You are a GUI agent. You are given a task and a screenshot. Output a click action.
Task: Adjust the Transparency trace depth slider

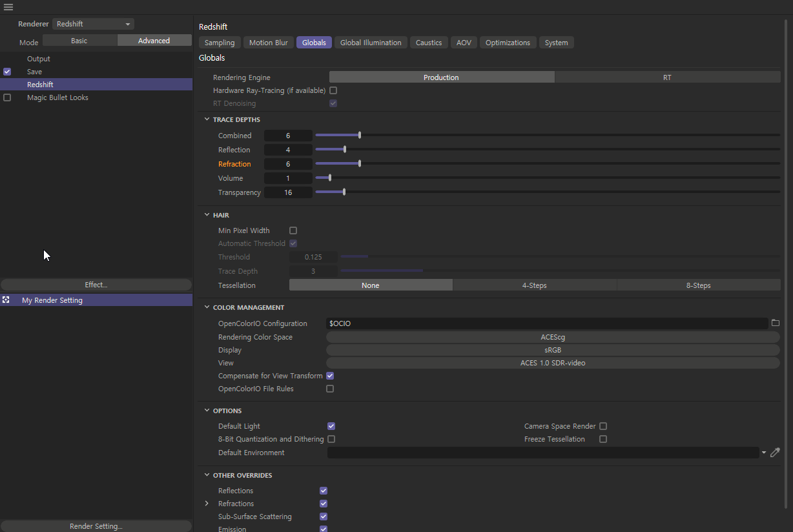[x=548, y=192]
